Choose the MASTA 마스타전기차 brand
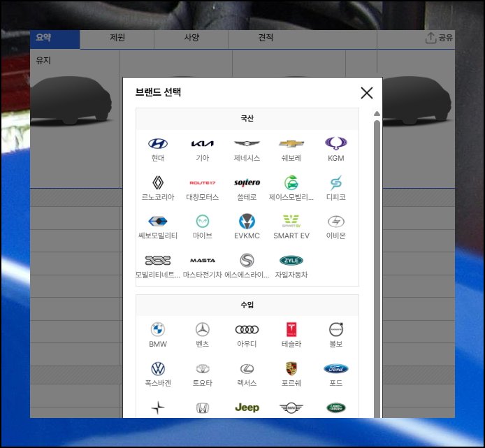 click(x=202, y=261)
